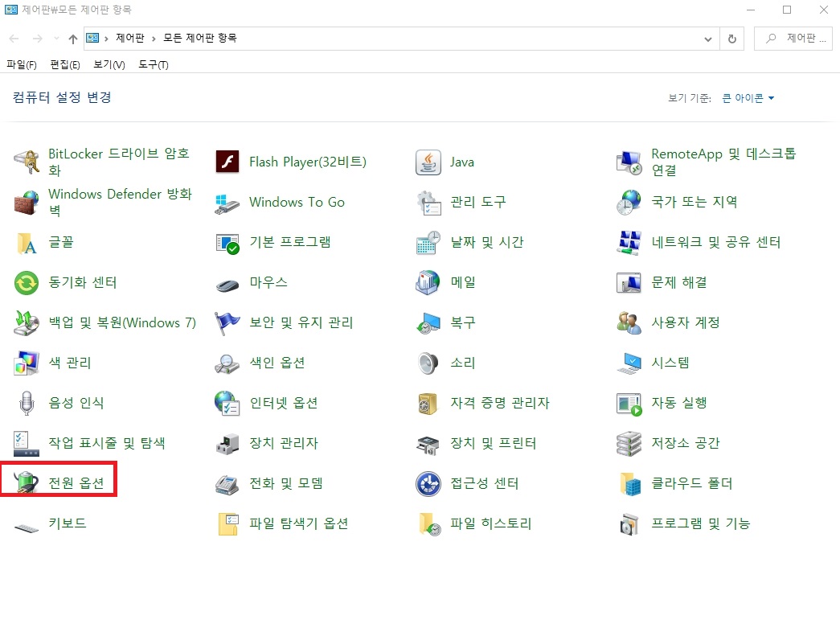Open the 음성 인식 microphone icon
Screen dimensions: 840x632
tap(27, 403)
